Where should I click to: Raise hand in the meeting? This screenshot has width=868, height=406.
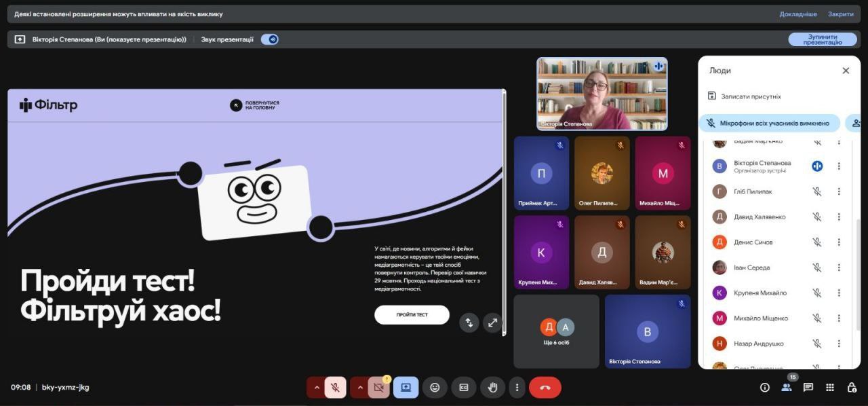493,387
